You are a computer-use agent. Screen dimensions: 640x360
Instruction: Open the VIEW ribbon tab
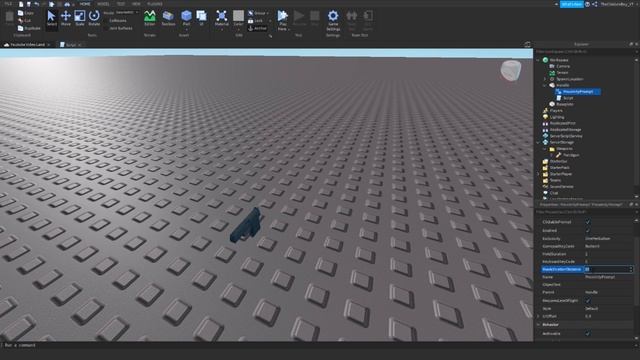pyautogui.click(x=136, y=4)
